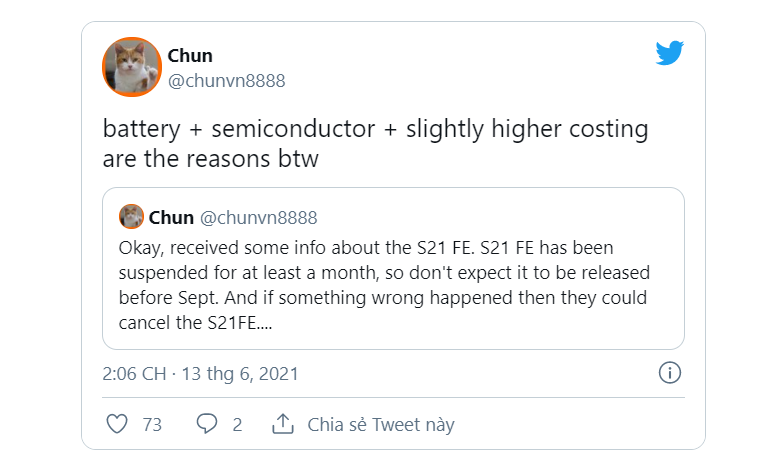Viewport: 783px width, 463px height.
Task: Click the small cat avatar in quoted tweet
Action: click(x=131, y=217)
